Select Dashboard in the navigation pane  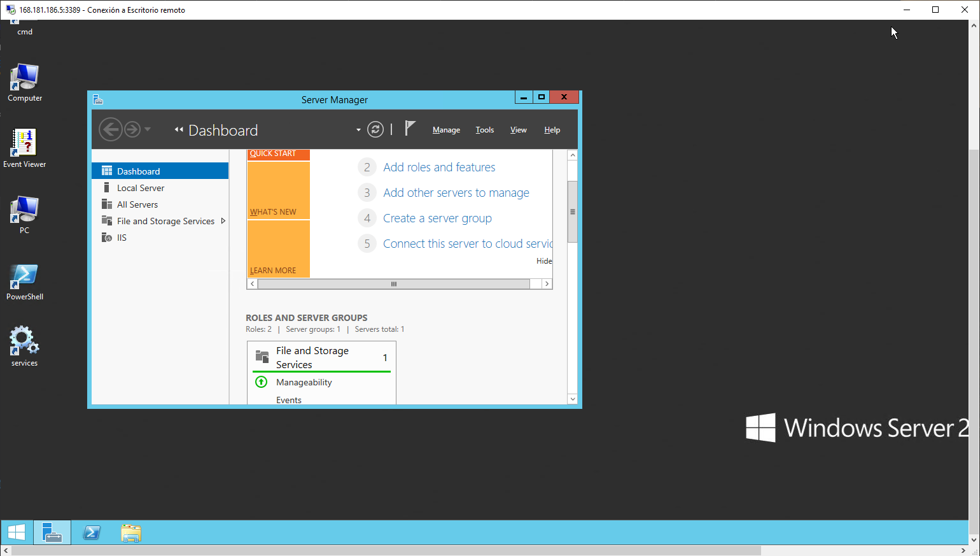pos(160,171)
